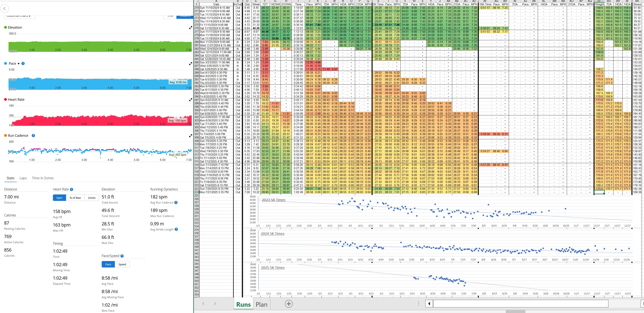Select the 2024 5K Times chart title
This screenshot has height=313, width=644.
pyautogui.click(x=273, y=234)
